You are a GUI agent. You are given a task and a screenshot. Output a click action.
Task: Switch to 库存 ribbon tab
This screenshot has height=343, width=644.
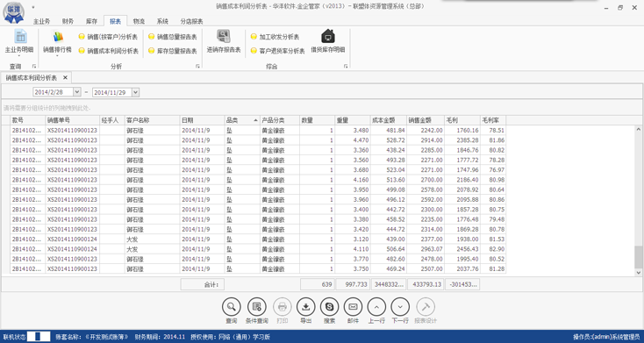91,21
